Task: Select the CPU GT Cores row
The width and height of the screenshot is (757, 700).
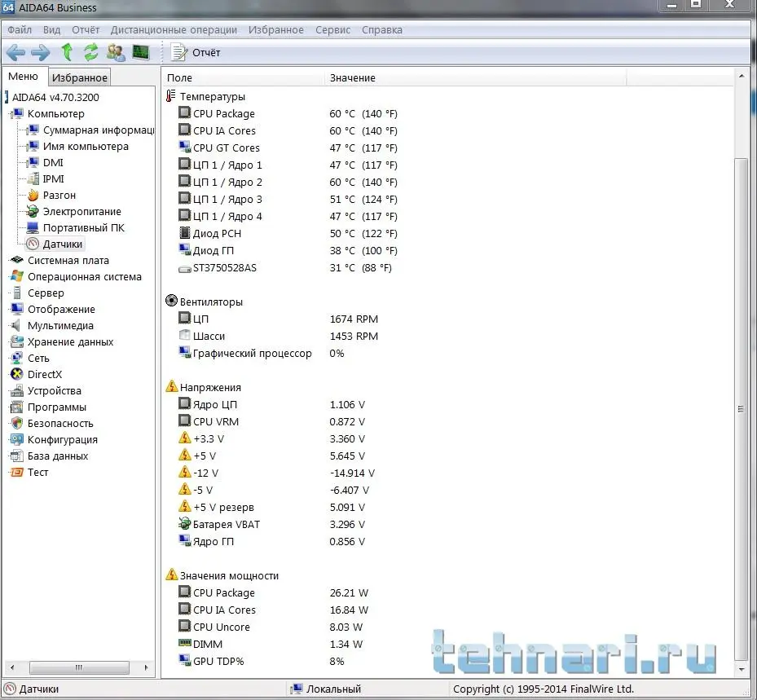Action: coord(288,147)
